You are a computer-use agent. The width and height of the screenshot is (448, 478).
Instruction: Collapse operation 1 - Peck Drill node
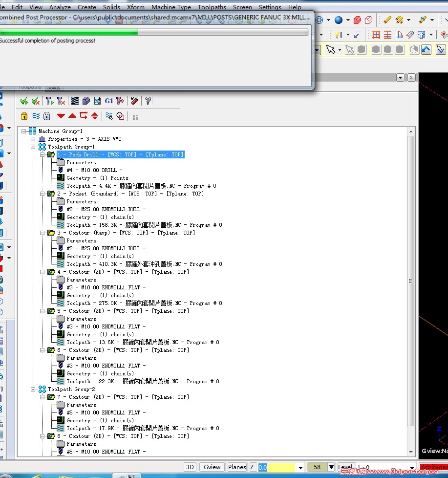click(x=43, y=154)
